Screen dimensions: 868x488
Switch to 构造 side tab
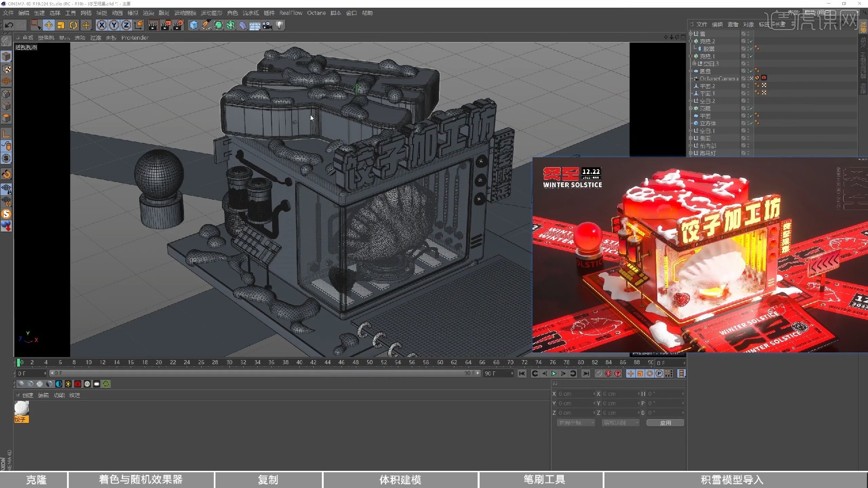pyautogui.click(x=863, y=89)
